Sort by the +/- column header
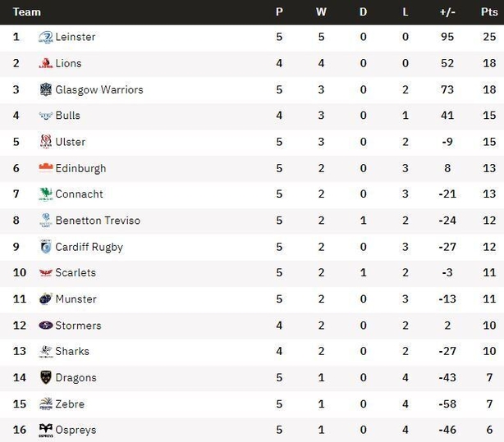This screenshot has height=442, width=504. [447, 11]
